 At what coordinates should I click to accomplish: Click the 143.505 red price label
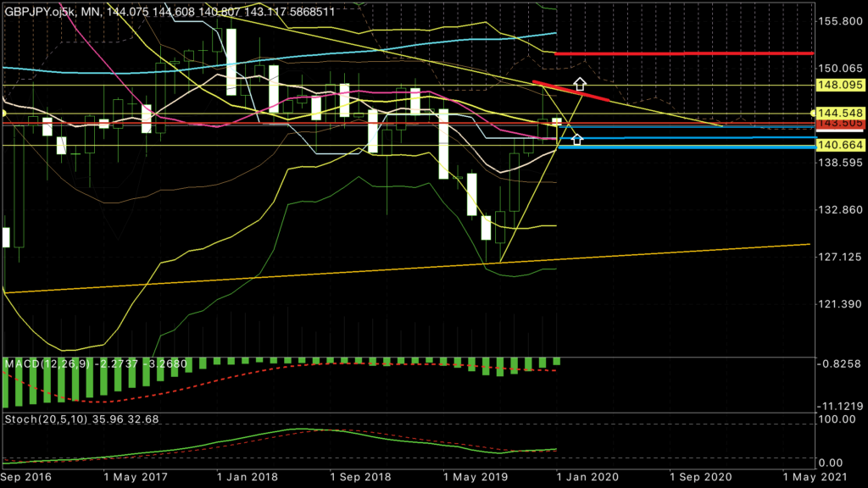point(840,124)
